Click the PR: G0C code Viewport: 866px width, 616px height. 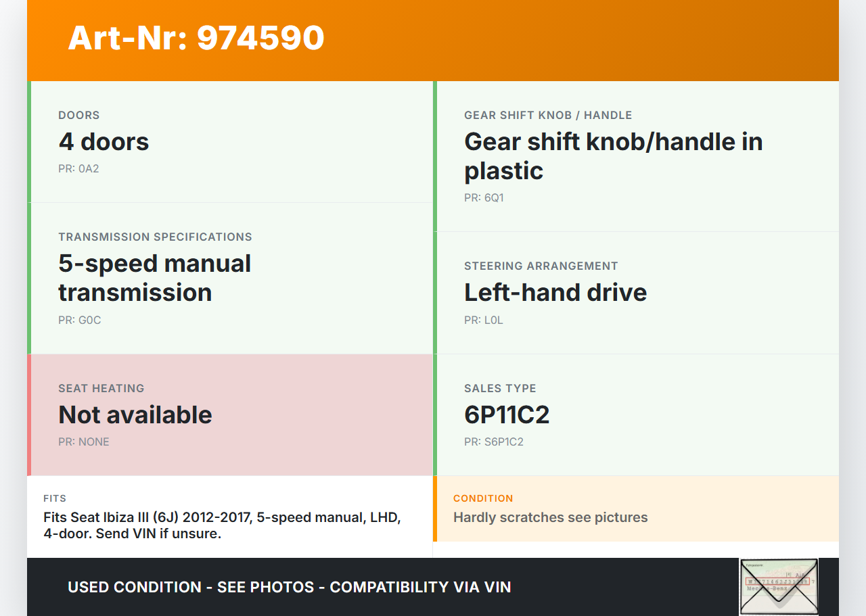(79, 321)
